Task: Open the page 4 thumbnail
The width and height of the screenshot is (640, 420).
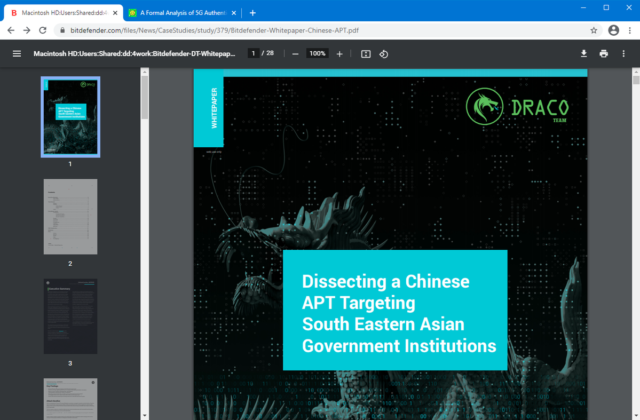Action: pos(70,399)
